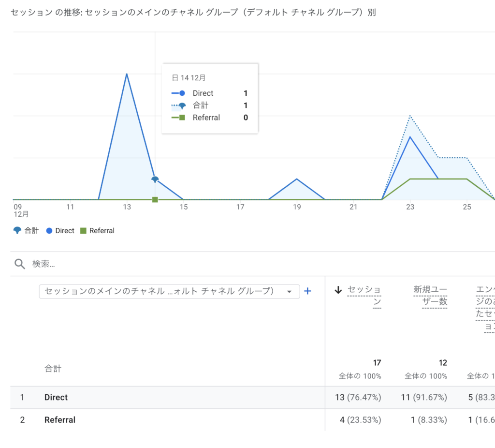Click the blue plus icon to add a dimension
495x448 pixels.
coord(307,291)
